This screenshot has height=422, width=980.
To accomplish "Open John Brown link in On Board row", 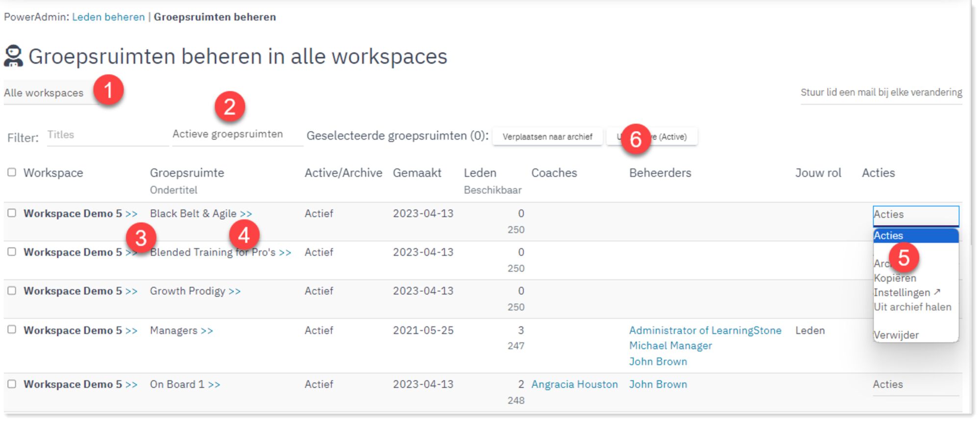I will coord(658,384).
